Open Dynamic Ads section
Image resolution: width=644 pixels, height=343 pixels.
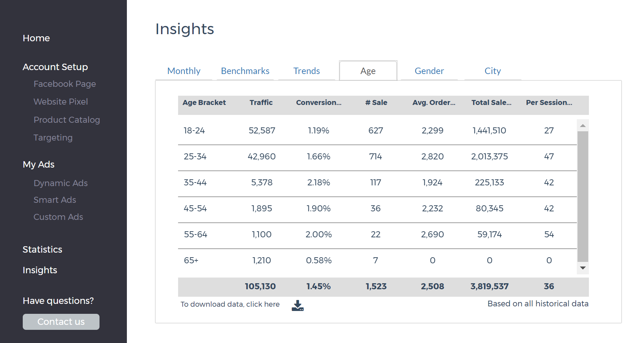pyautogui.click(x=60, y=183)
